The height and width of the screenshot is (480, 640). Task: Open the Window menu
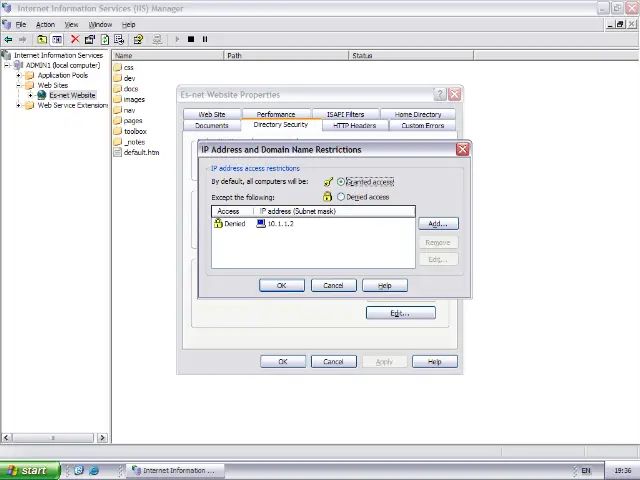[x=100, y=24]
